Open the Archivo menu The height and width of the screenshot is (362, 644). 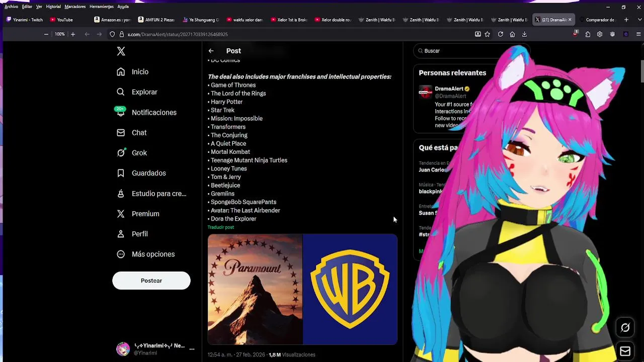coord(11,7)
